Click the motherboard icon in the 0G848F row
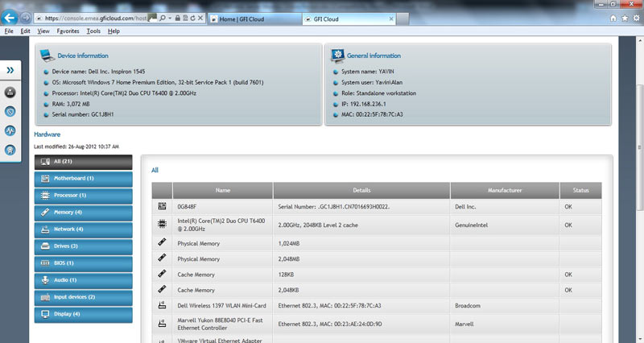 coord(163,206)
